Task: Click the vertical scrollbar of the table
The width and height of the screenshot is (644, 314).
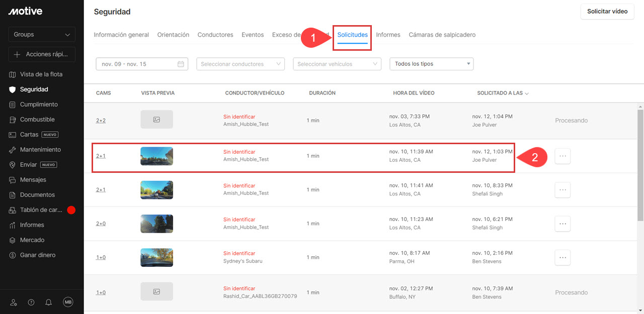Action: click(x=640, y=166)
